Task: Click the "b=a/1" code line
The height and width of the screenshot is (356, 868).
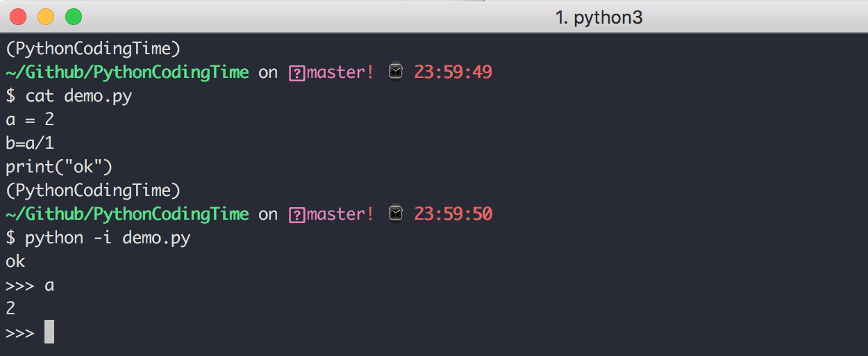Action: 30,143
